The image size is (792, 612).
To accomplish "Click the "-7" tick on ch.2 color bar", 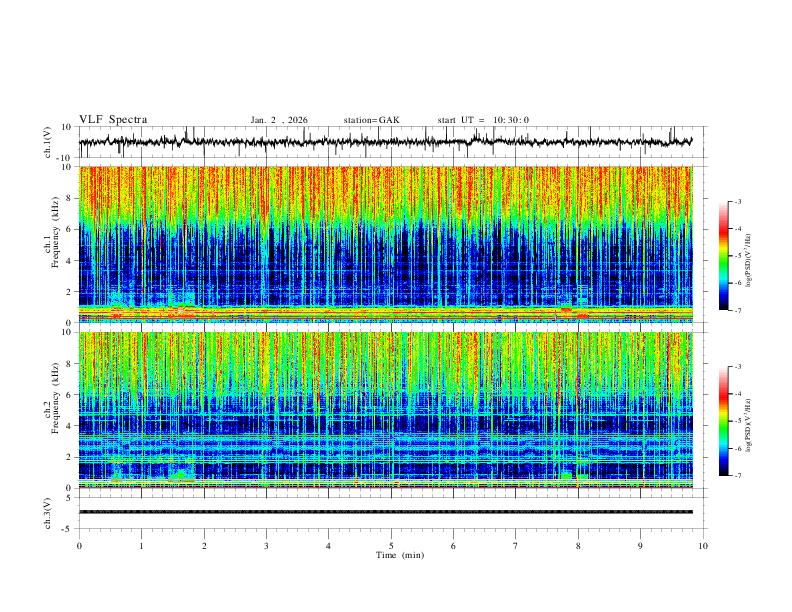I will pos(737,475).
